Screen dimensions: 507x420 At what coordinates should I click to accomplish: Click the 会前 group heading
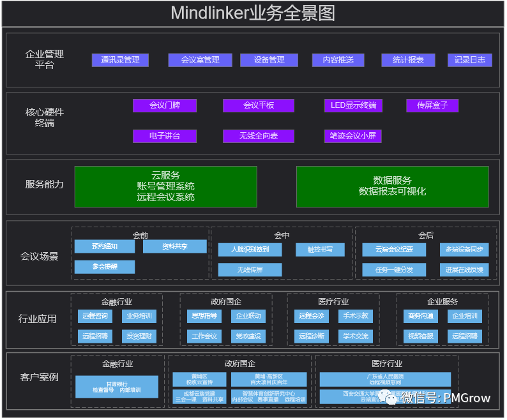(x=140, y=236)
